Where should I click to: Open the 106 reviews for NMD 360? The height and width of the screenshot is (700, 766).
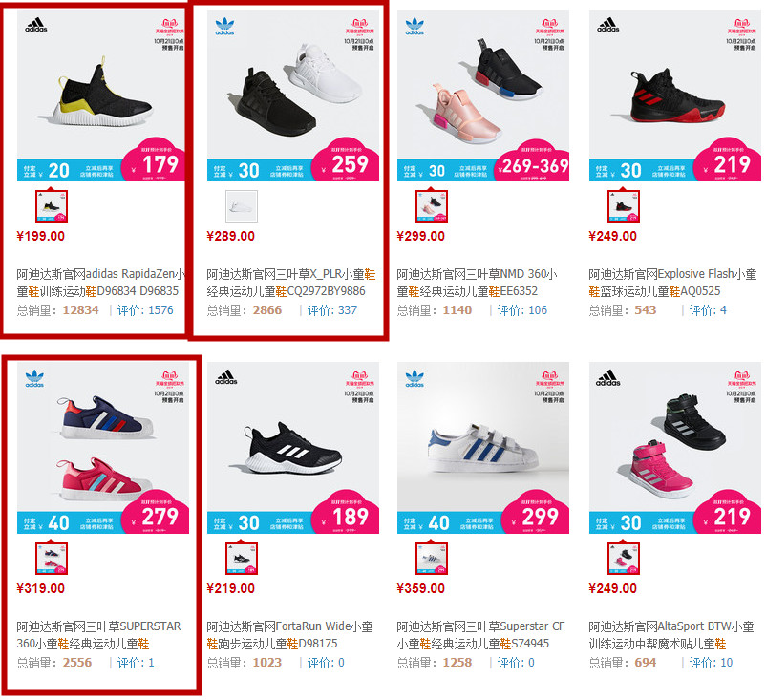pyautogui.click(x=522, y=310)
